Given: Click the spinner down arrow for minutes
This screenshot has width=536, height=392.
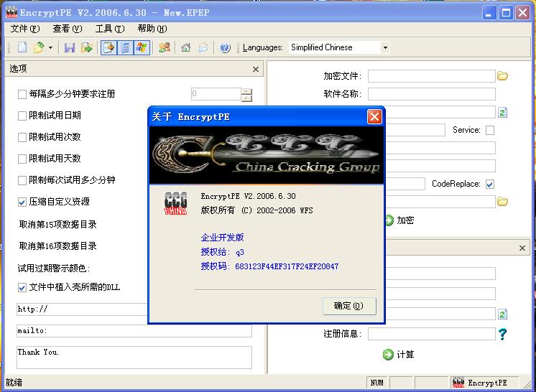Looking at the screenshot, I should click(246, 98).
